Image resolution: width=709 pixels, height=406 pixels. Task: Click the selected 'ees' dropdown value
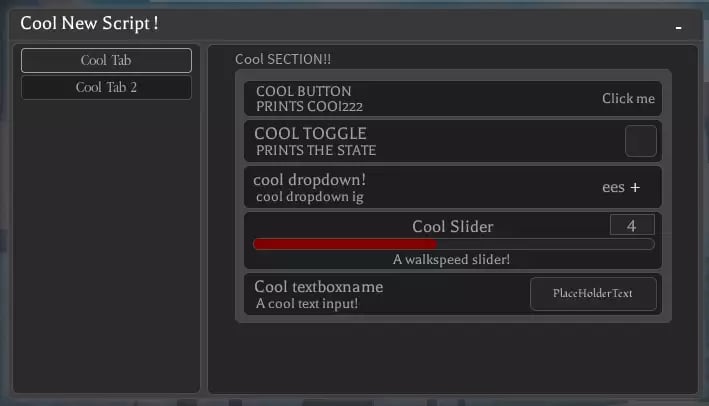coord(612,188)
